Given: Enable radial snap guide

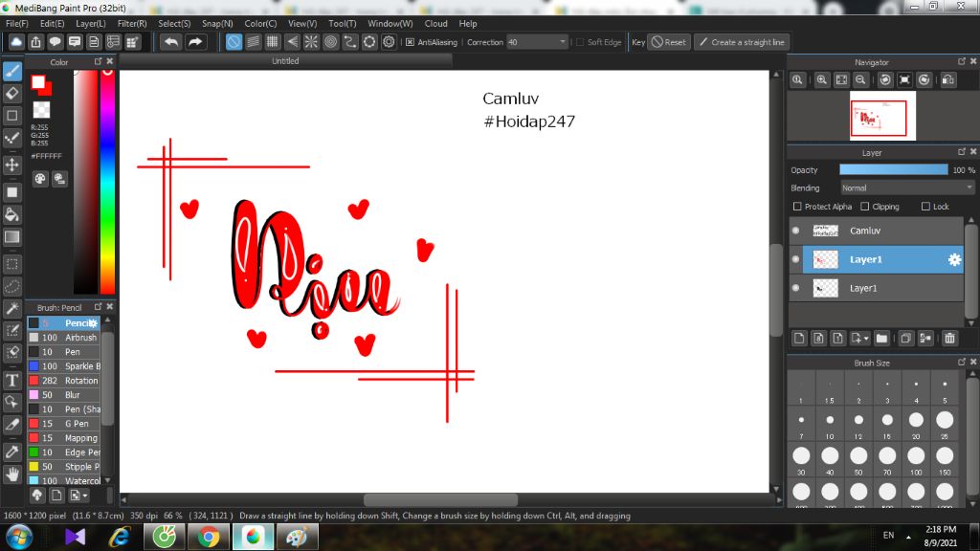Looking at the screenshot, I should tap(311, 42).
